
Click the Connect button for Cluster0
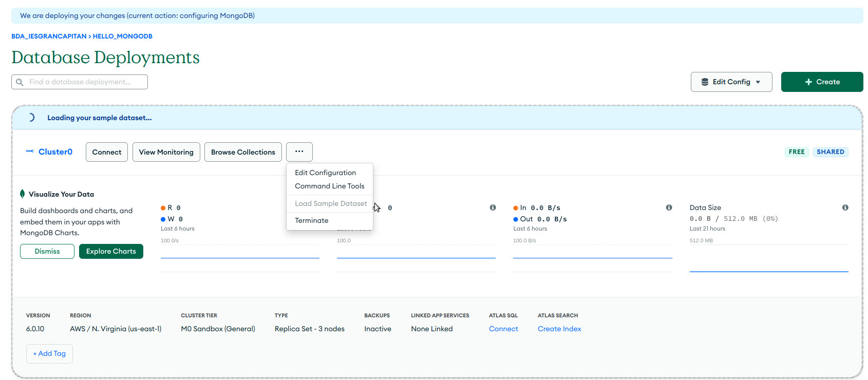click(x=107, y=152)
